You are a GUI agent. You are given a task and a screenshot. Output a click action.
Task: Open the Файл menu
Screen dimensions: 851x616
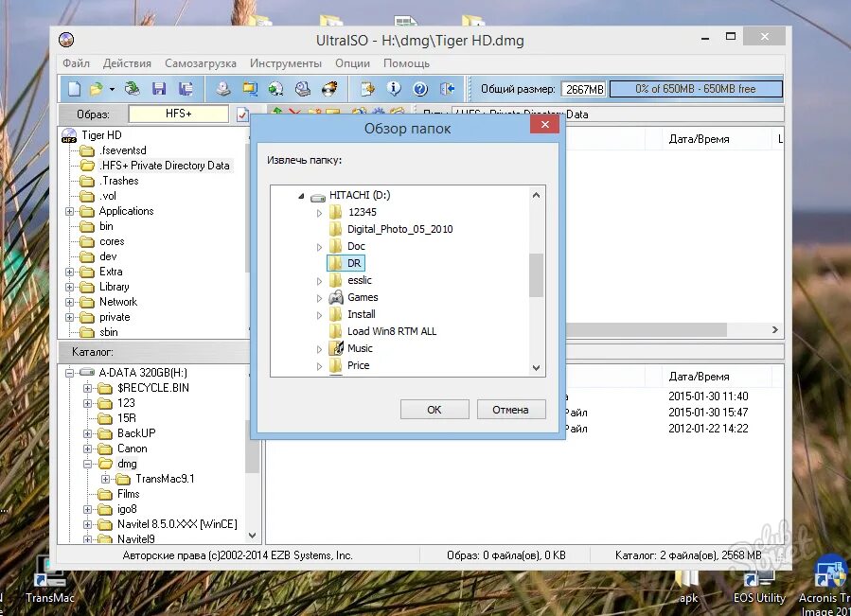pyautogui.click(x=76, y=63)
